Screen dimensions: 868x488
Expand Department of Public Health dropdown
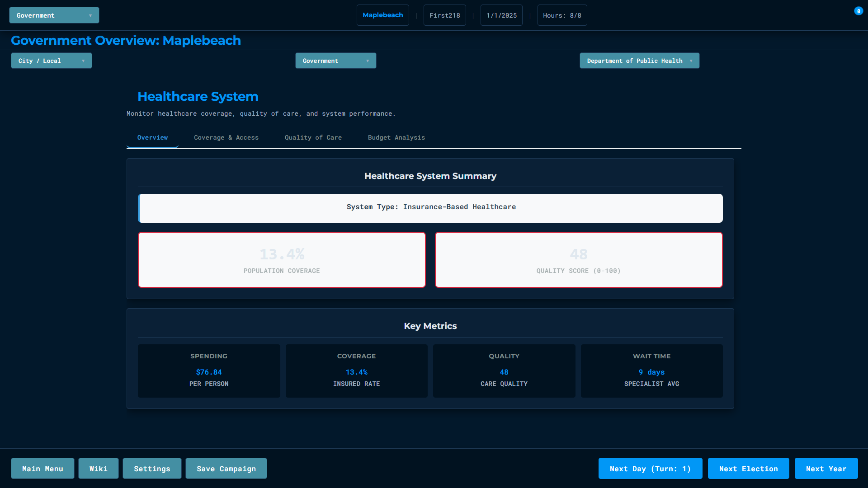[x=639, y=61]
